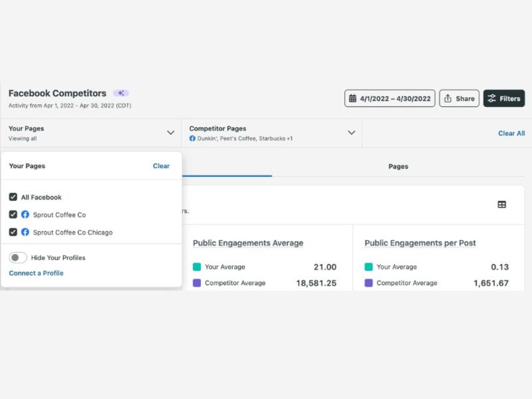Click the sliders icon on Filters

[491, 98]
